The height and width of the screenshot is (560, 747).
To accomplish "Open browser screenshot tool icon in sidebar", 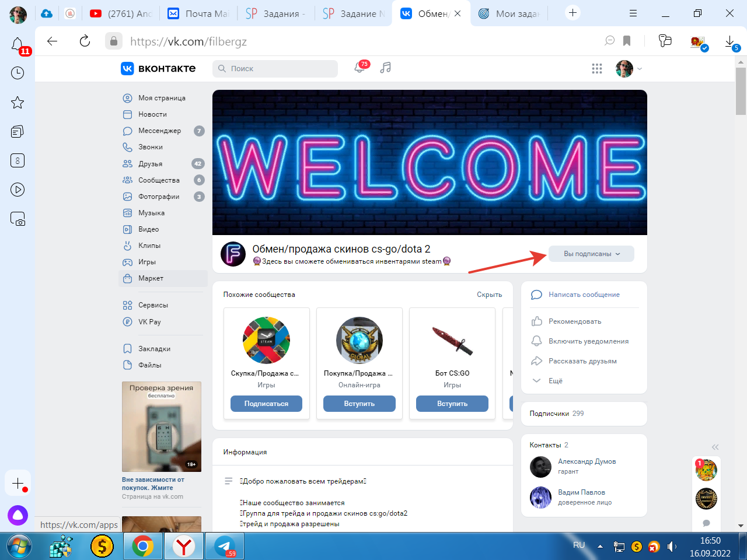I will tap(18, 219).
